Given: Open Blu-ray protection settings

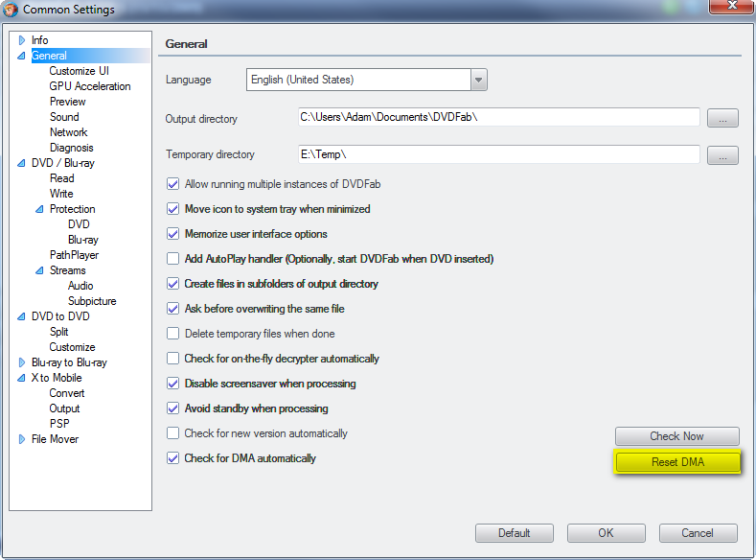Looking at the screenshot, I should (83, 240).
